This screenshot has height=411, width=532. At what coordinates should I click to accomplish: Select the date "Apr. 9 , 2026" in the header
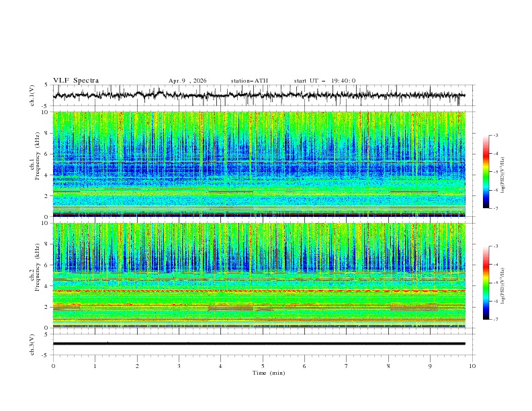point(187,81)
